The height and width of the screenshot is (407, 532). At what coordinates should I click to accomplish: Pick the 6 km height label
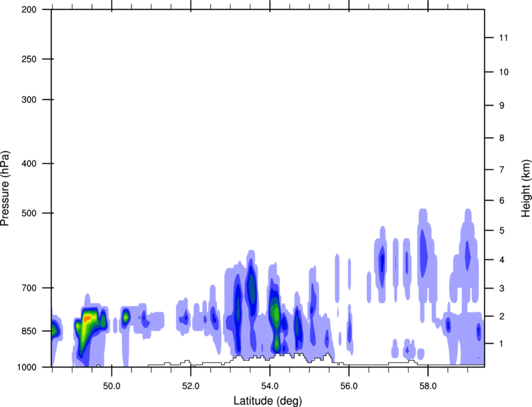(x=502, y=200)
